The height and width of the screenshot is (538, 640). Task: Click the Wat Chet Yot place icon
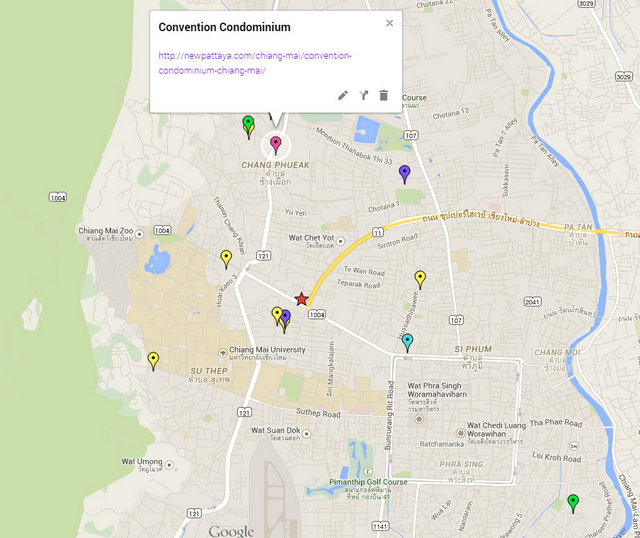coord(340,241)
